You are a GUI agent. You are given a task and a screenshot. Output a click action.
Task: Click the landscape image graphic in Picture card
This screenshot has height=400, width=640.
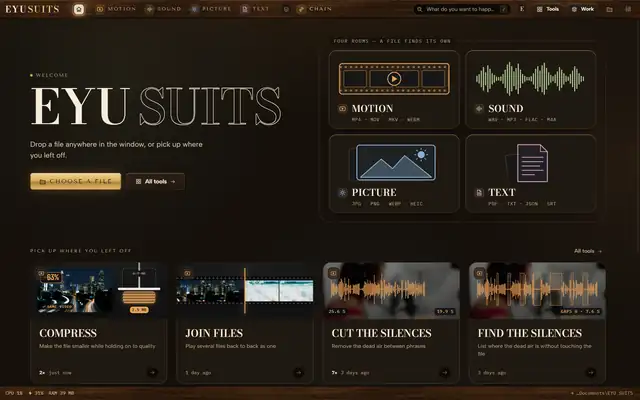click(x=396, y=162)
